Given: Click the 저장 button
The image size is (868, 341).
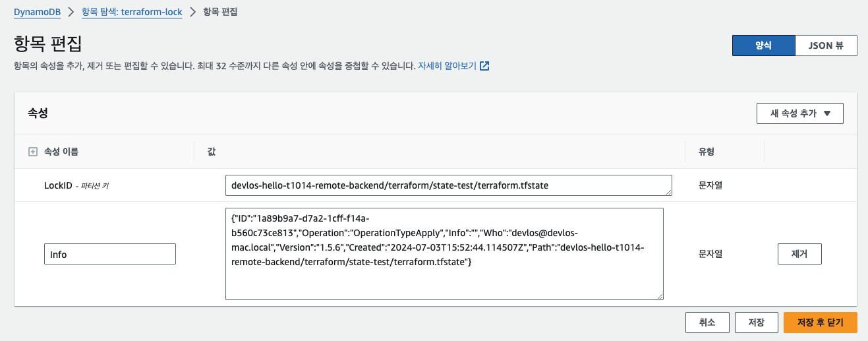Looking at the screenshot, I should [x=756, y=323].
